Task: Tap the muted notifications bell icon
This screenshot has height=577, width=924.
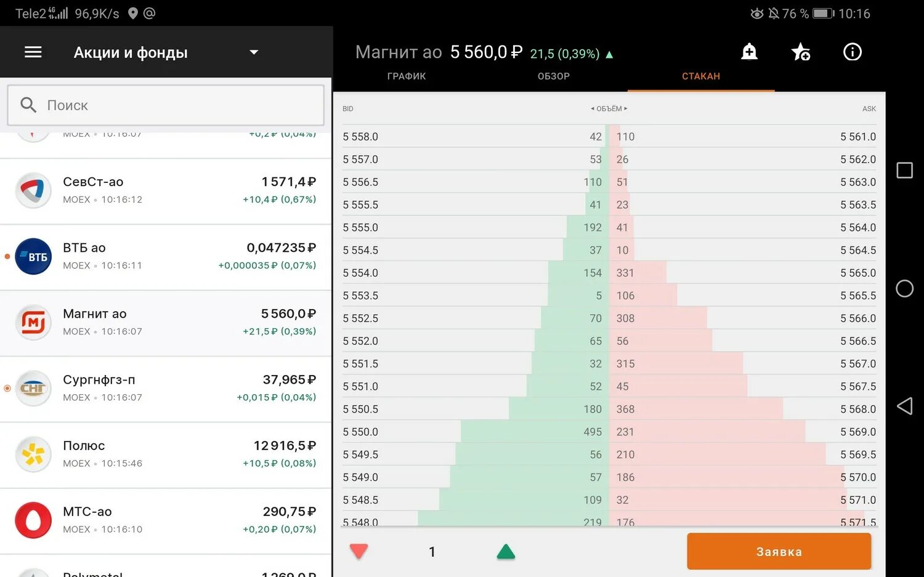Action: 774,13
